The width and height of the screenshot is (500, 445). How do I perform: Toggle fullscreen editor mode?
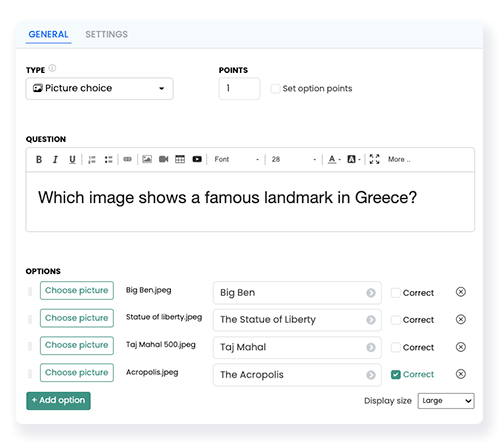pos(374,159)
